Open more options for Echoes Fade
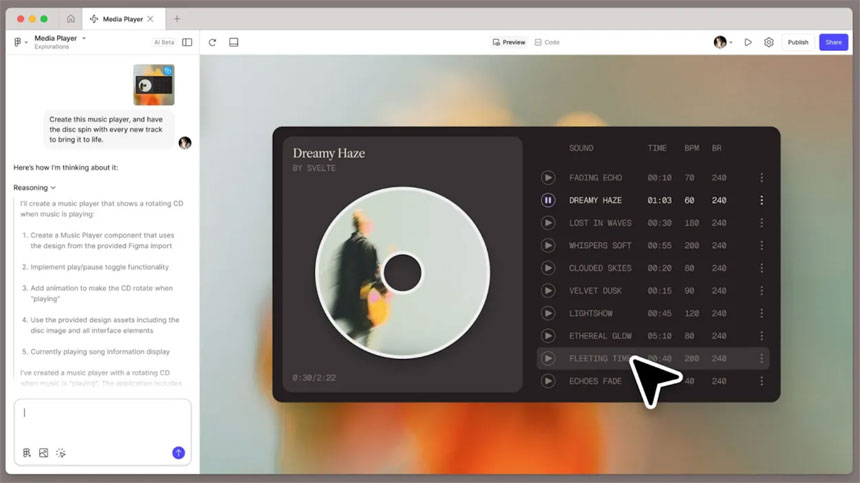Screen dimensions: 860x483 point(761,380)
